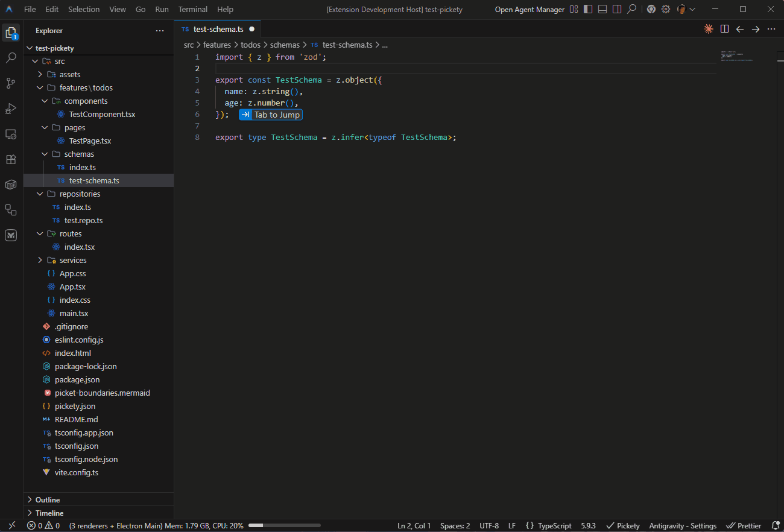Collapse the src folder
This screenshot has width=784, height=532.
tap(35, 61)
